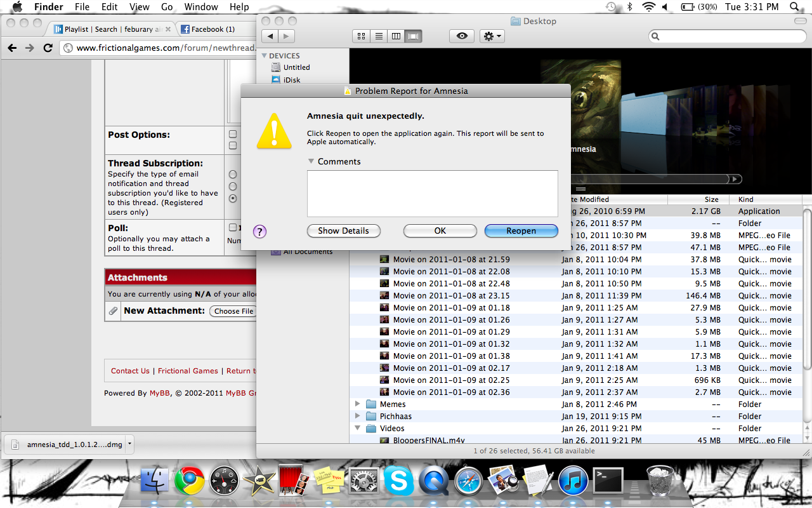Switch Finder to list view
This screenshot has height=508, width=812.
(x=379, y=36)
